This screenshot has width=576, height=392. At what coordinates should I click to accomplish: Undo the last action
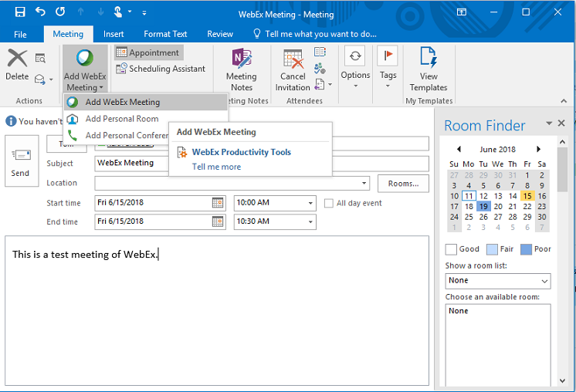[40, 12]
